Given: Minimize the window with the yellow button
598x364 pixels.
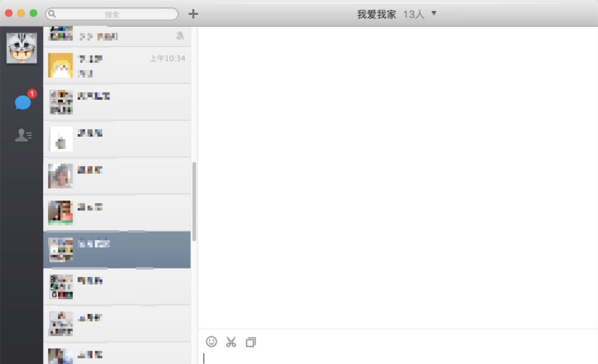Looking at the screenshot, I should [21, 13].
